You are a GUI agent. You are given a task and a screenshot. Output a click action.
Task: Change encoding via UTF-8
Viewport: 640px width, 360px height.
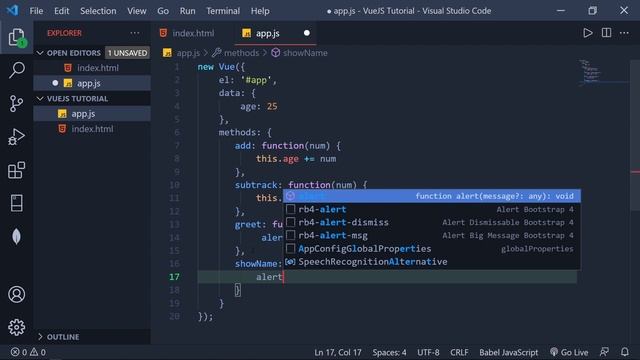[428, 352]
